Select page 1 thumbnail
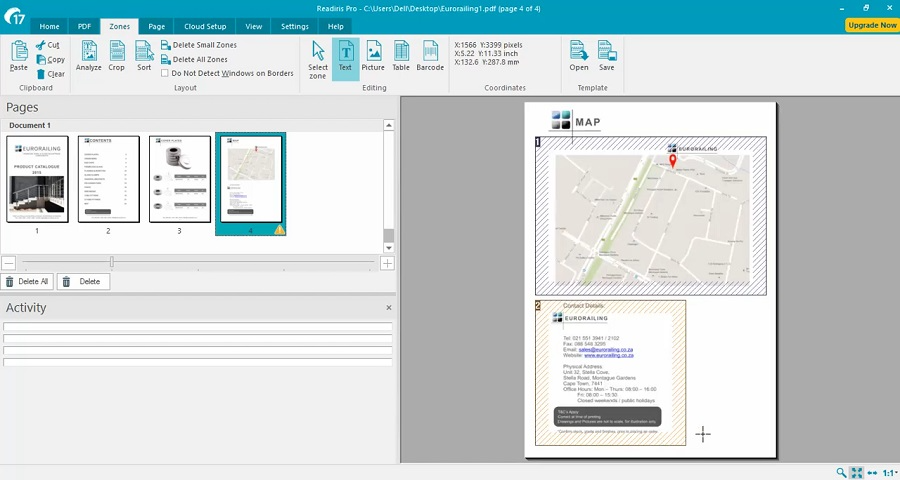The height and width of the screenshot is (480, 900). click(x=37, y=179)
